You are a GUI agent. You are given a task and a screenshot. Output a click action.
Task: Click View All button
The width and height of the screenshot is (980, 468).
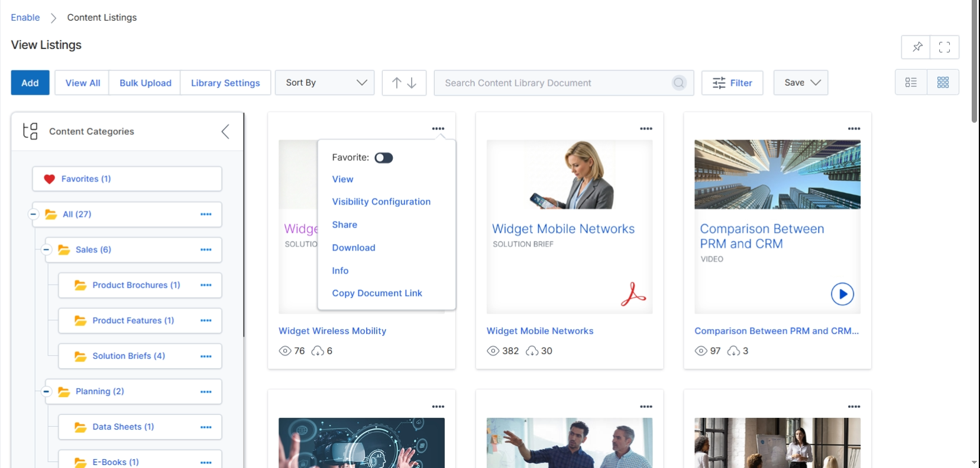tap(83, 83)
